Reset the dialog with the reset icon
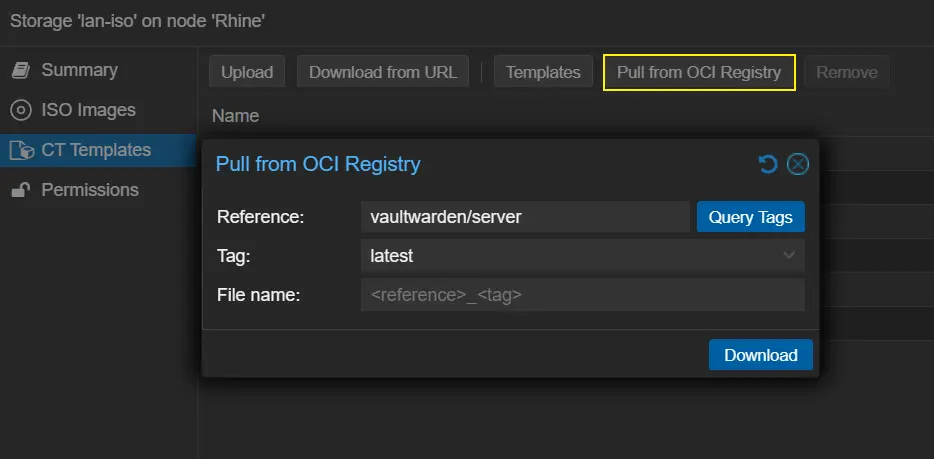The image size is (934, 459). 768,164
